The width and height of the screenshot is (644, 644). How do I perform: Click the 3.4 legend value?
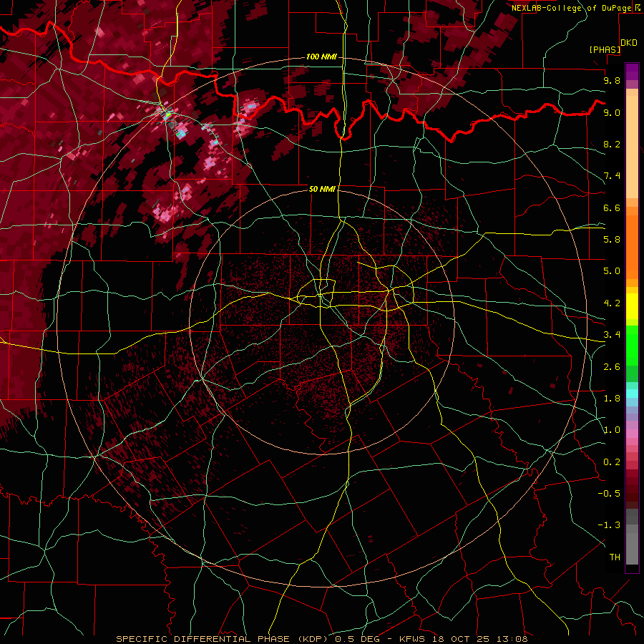[612, 335]
